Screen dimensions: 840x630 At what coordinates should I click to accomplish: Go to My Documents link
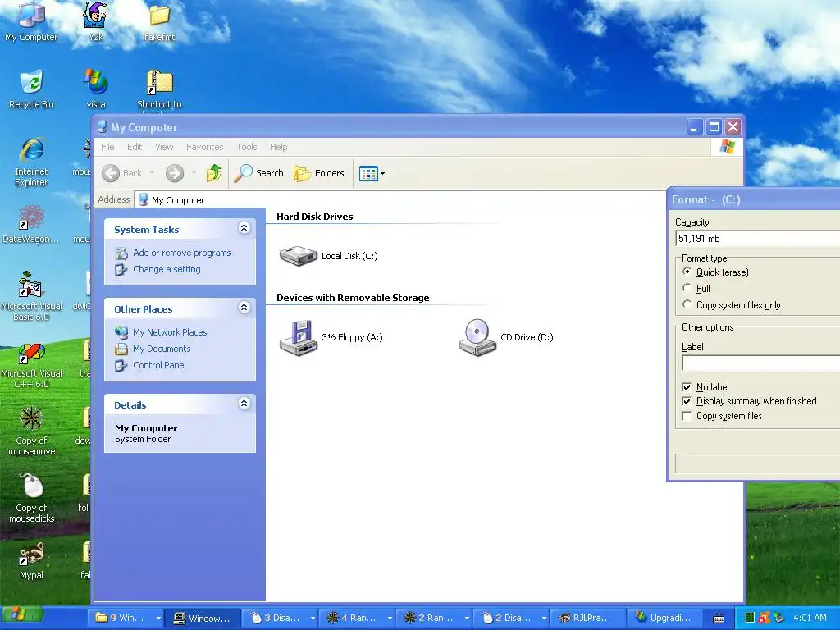pos(162,349)
